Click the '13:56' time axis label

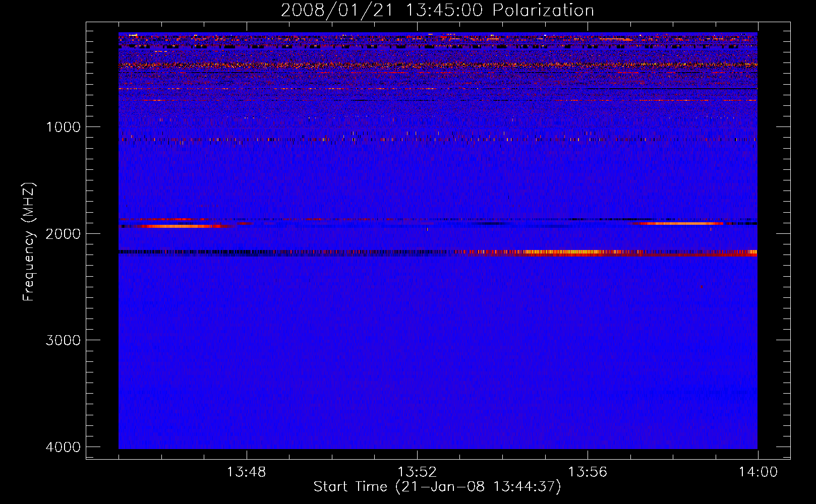pos(588,472)
